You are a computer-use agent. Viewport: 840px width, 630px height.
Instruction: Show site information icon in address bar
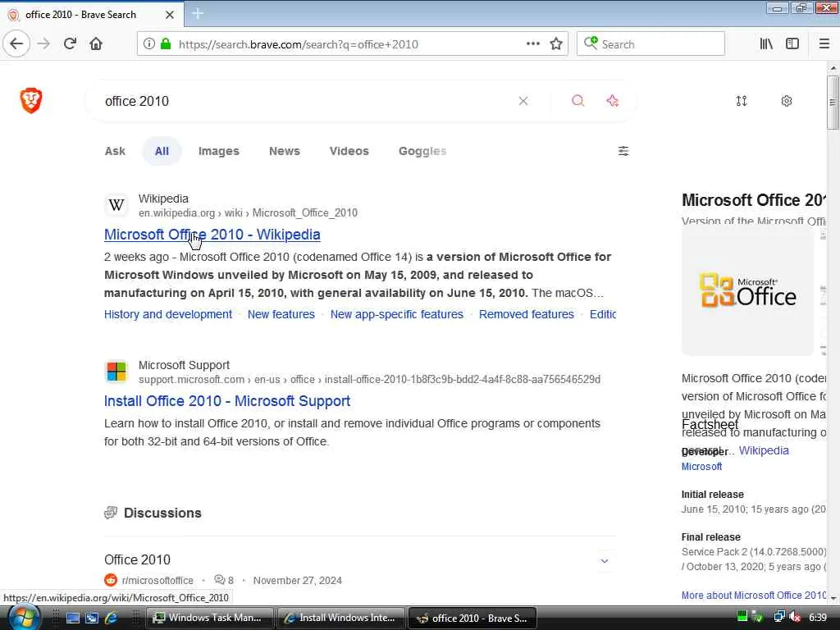coord(149,44)
